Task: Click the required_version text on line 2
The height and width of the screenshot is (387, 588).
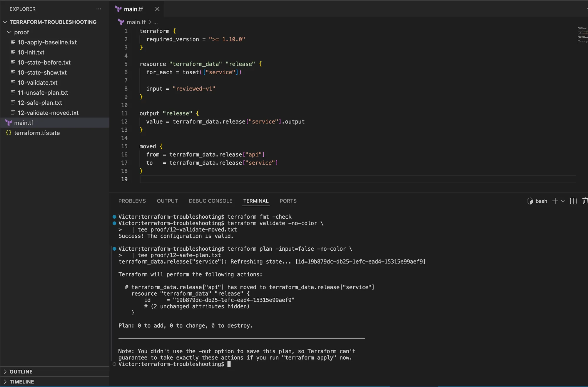Action: (x=173, y=39)
